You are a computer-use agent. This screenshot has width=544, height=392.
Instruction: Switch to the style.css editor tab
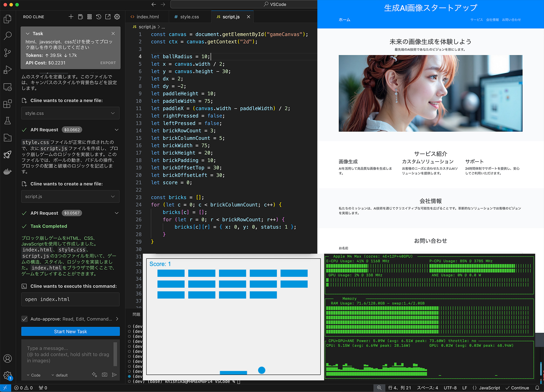189,17
